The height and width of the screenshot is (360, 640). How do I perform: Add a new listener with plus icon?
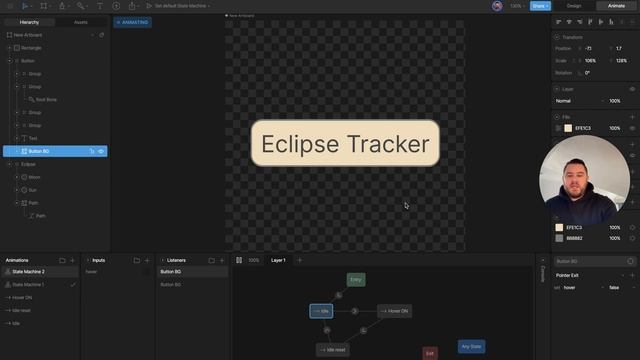(x=222, y=260)
